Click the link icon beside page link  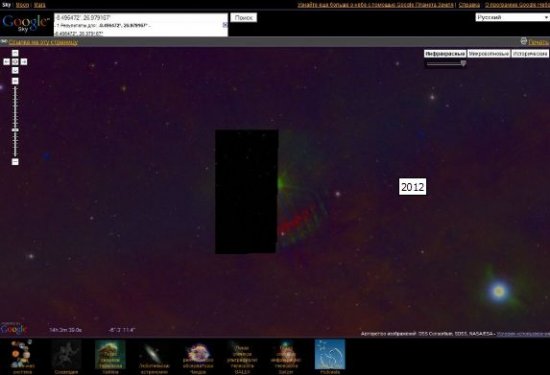coord(4,42)
